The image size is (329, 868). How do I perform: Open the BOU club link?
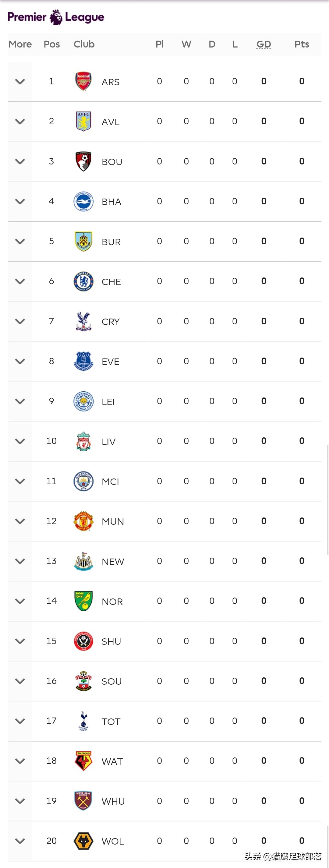[x=112, y=162]
